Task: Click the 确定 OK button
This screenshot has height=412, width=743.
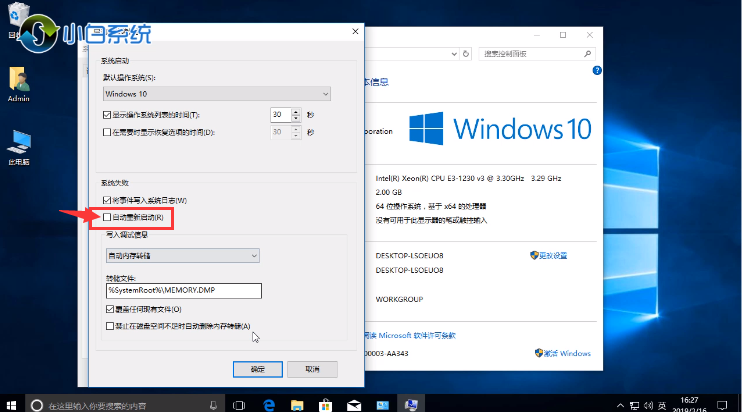Action: click(258, 369)
